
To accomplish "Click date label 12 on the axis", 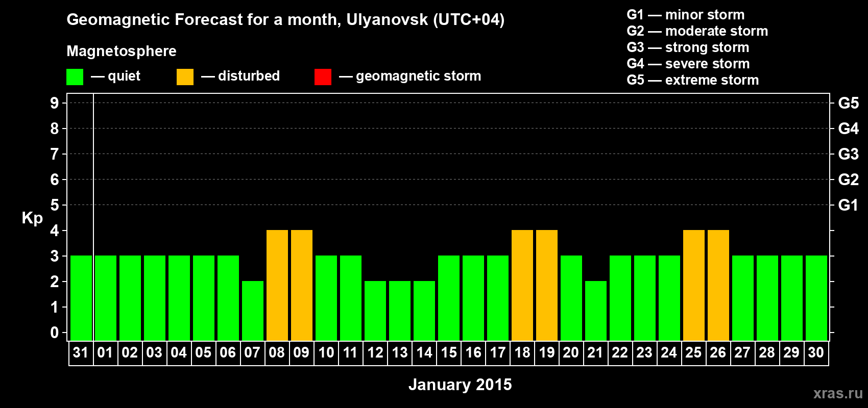I will pyautogui.click(x=375, y=352).
